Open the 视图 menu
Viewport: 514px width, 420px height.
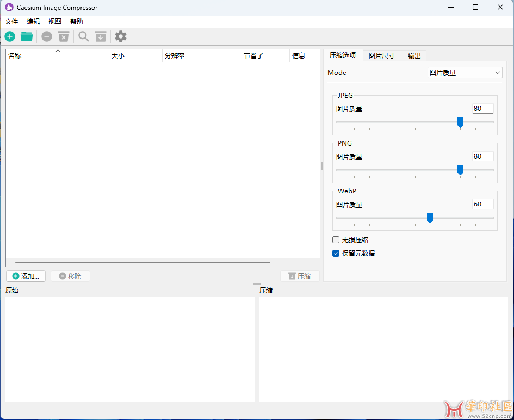[x=55, y=22]
